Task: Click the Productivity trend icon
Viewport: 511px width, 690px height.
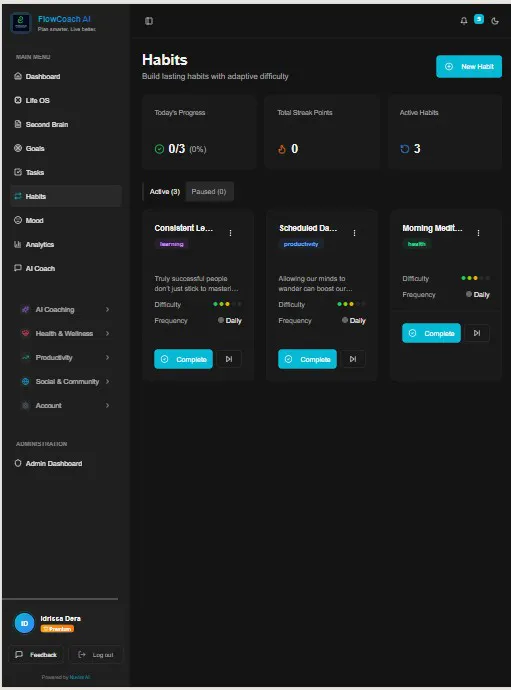Action: [26, 357]
